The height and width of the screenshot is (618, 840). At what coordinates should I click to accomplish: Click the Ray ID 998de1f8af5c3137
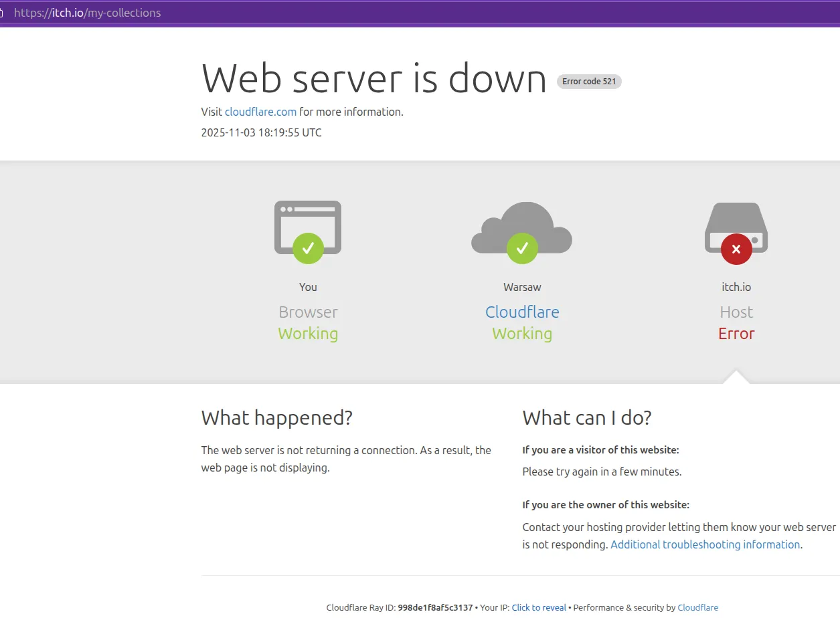(435, 607)
